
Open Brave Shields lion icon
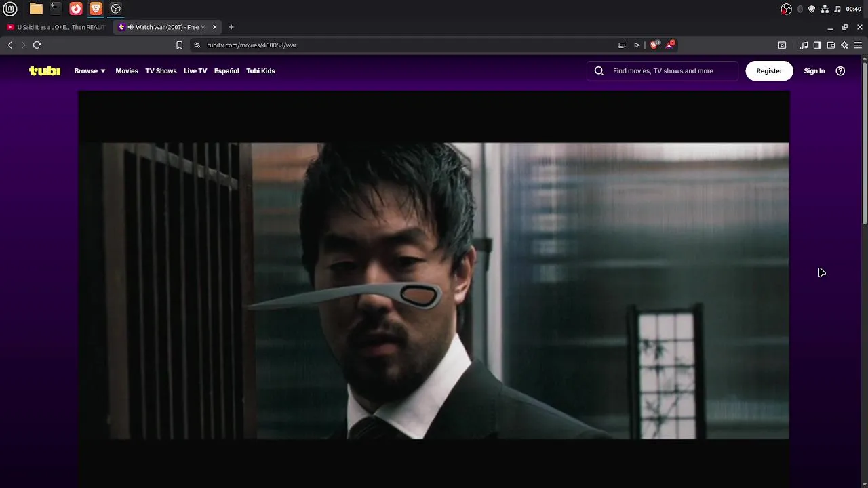click(654, 45)
